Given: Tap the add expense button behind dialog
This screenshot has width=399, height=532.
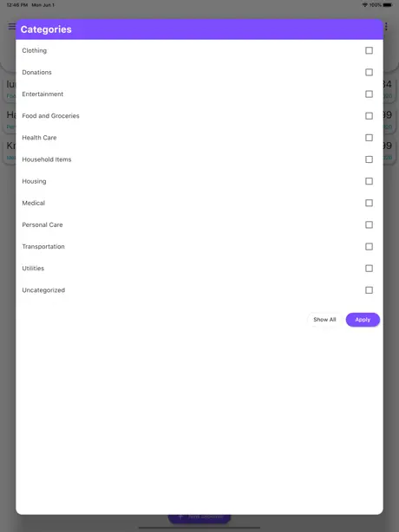Looking at the screenshot, I should (x=199, y=518).
